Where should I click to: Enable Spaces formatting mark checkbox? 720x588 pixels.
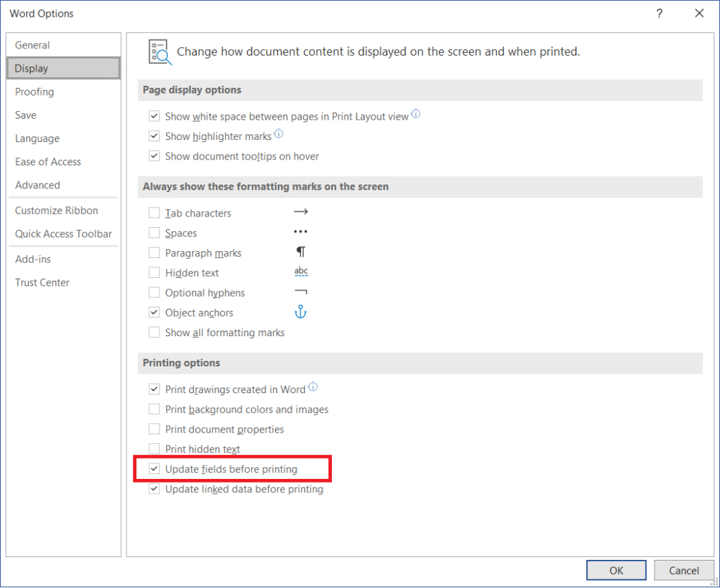point(154,233)
